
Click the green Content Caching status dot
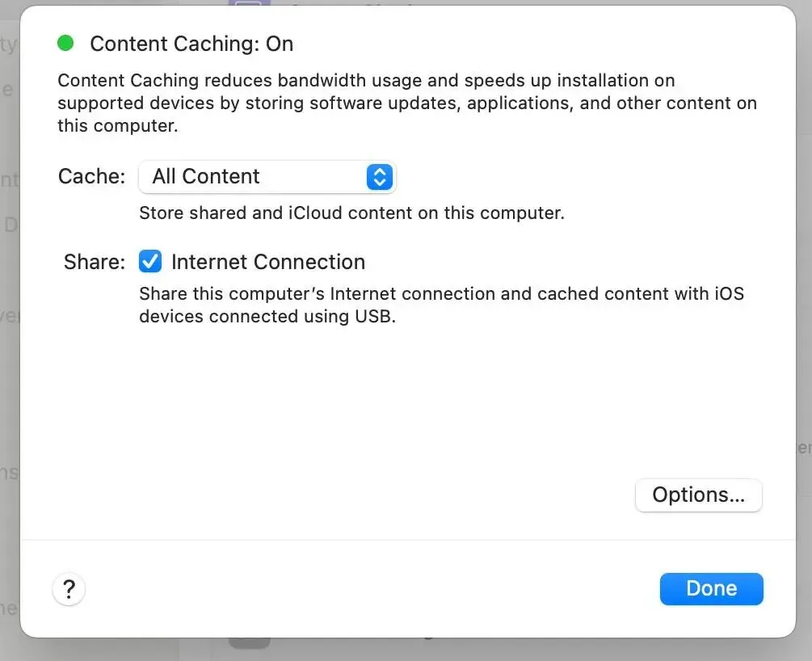click(x=65, y=44)
